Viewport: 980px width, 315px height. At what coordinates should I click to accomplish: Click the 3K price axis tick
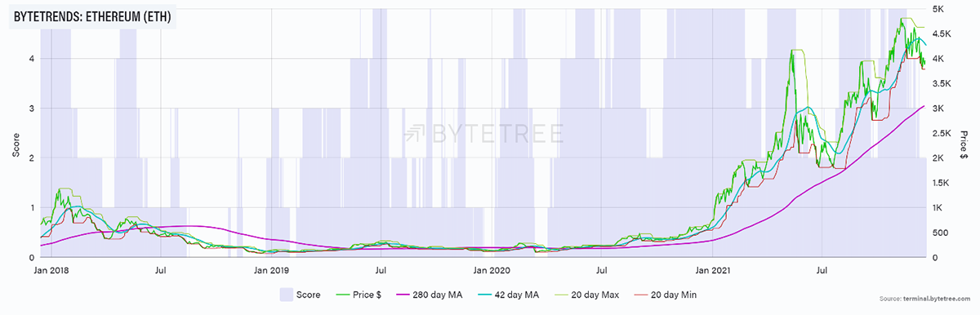pos(938,109)
